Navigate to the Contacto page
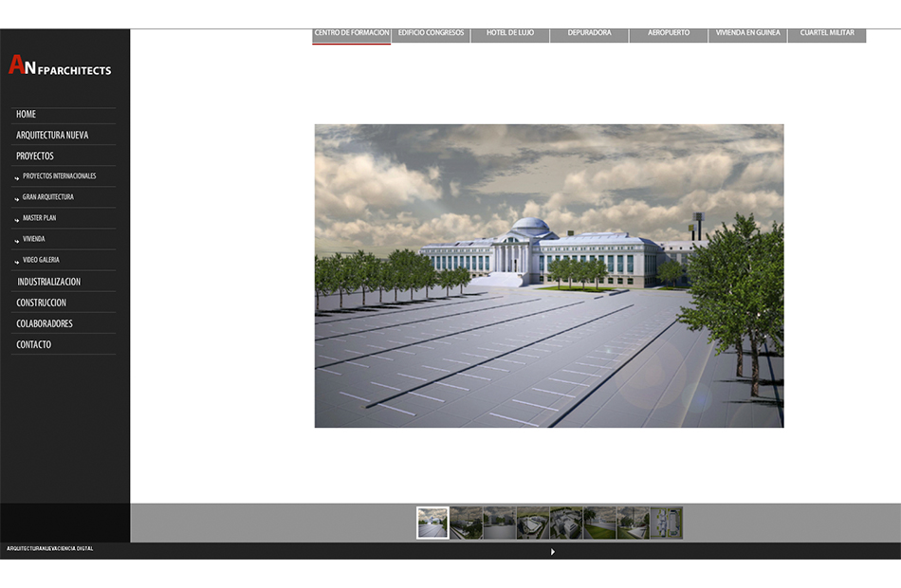This screenshot has width=901, height=588. coord(34,345)
